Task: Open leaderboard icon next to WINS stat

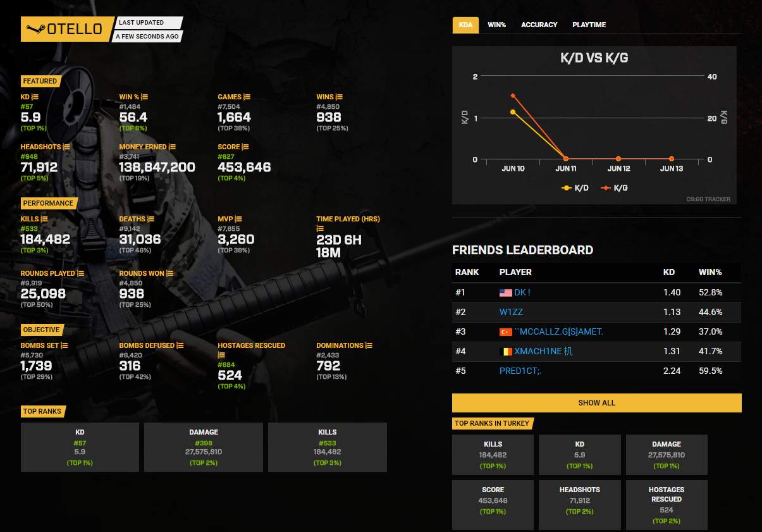Action: pos(339,97)
